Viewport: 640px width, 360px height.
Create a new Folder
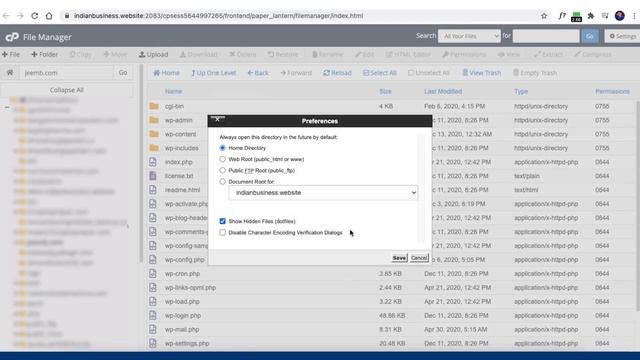(x=44, y=54)
